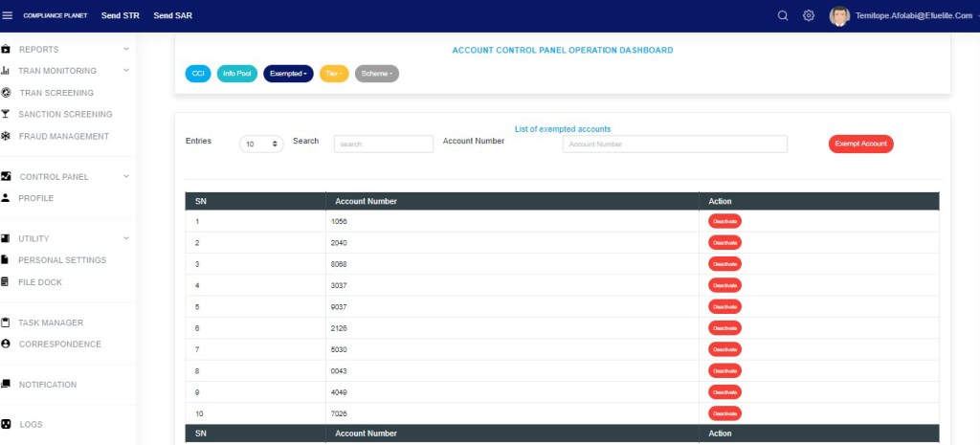
Task: Click the Tran Screening globe icon
Action: pos(6,93)
